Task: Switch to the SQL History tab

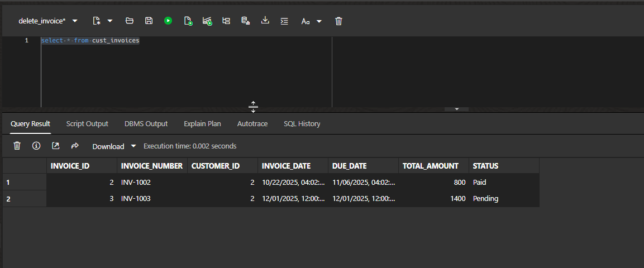Action: coord(302,123)
